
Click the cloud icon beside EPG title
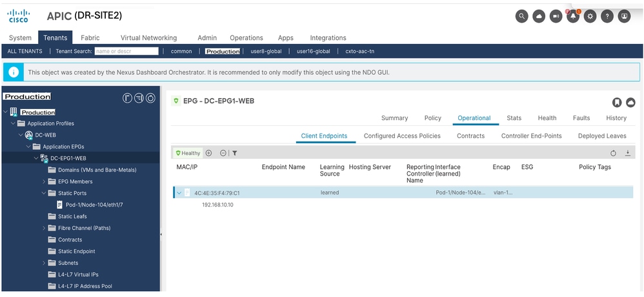[630, 102]
